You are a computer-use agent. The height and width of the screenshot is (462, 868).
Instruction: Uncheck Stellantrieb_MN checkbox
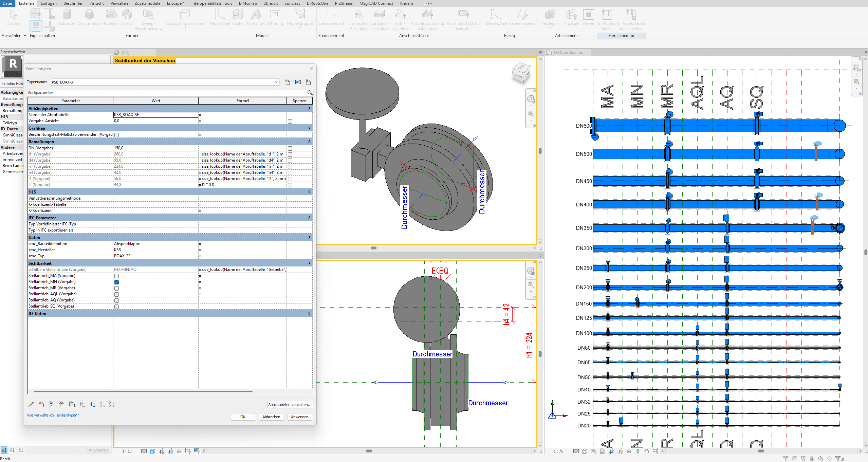[116, 282]
